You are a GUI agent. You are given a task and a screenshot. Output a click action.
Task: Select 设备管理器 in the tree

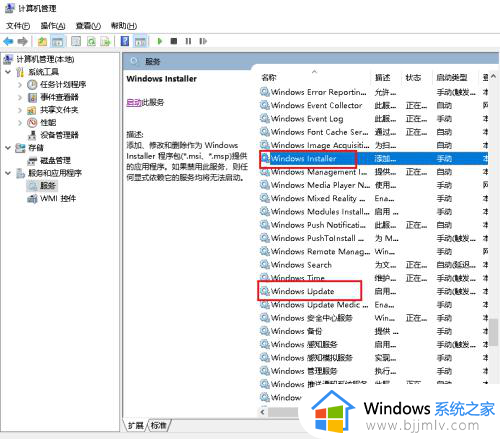59,135
